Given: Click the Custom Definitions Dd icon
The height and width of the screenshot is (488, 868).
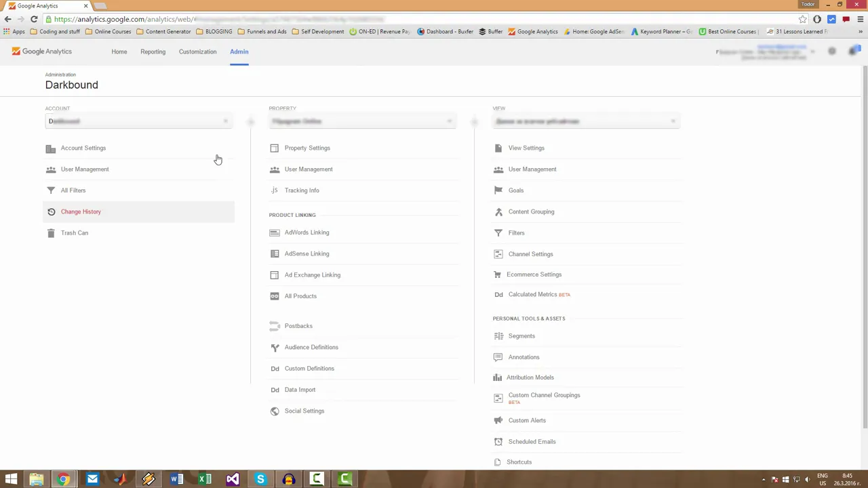Looking at the screenshot, I should point(275,369).
